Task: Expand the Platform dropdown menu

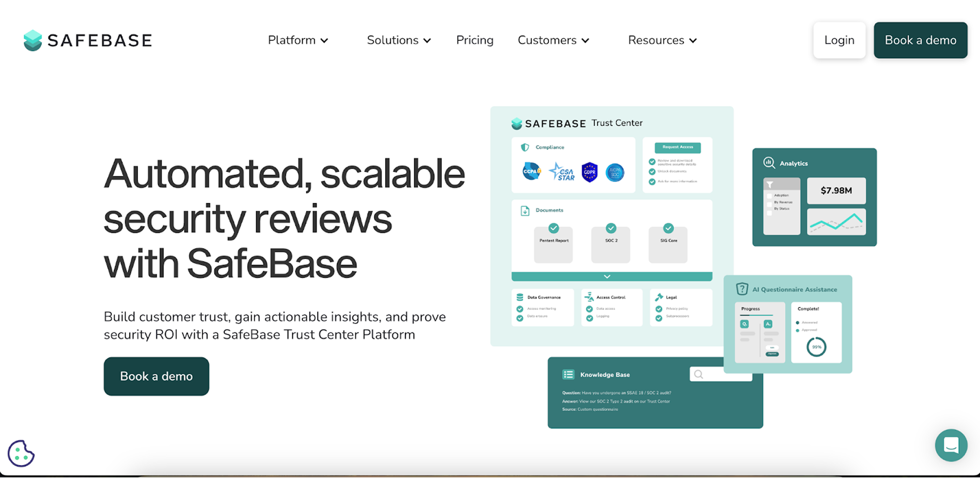Action: pyautogui.click(x=298, y=40)
